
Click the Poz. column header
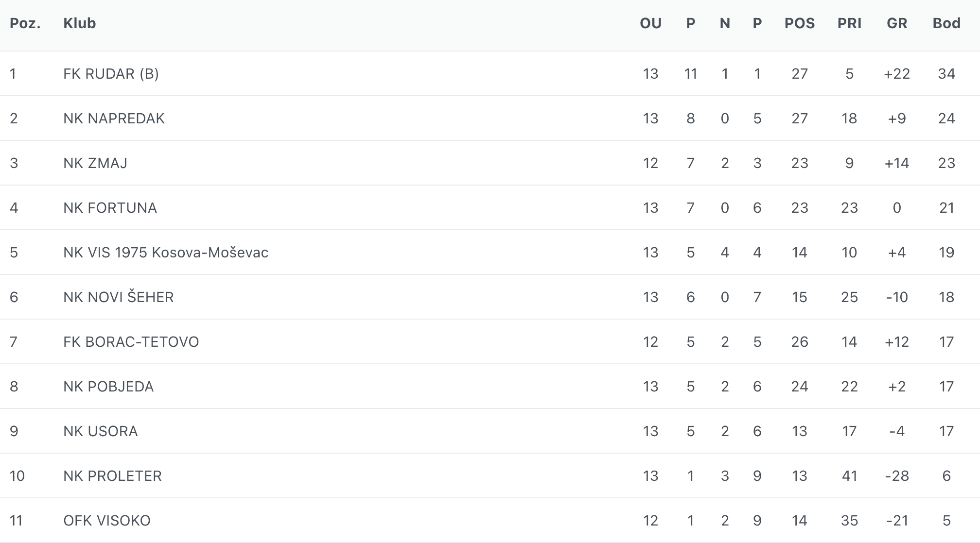click(25, 23)
